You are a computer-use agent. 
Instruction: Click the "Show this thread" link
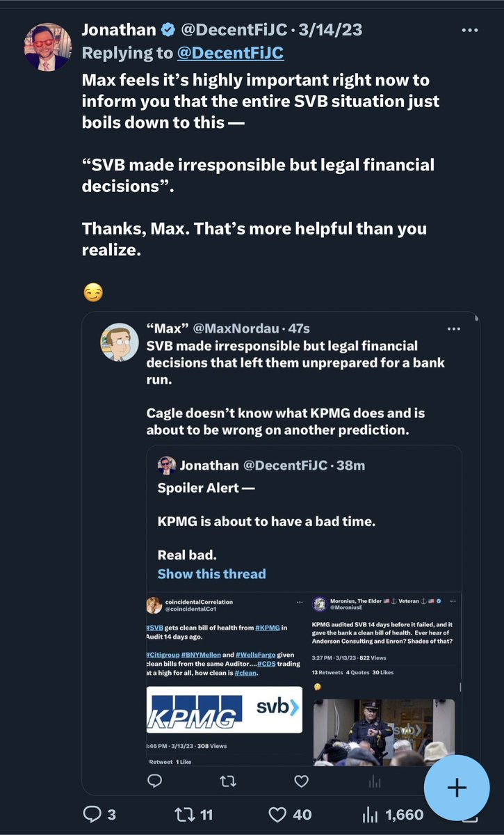pos(211,574)
